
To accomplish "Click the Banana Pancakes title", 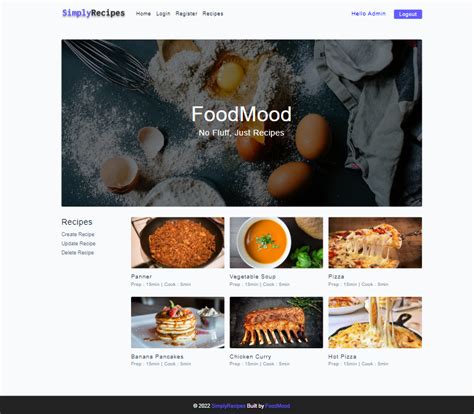I will (157, 357).
